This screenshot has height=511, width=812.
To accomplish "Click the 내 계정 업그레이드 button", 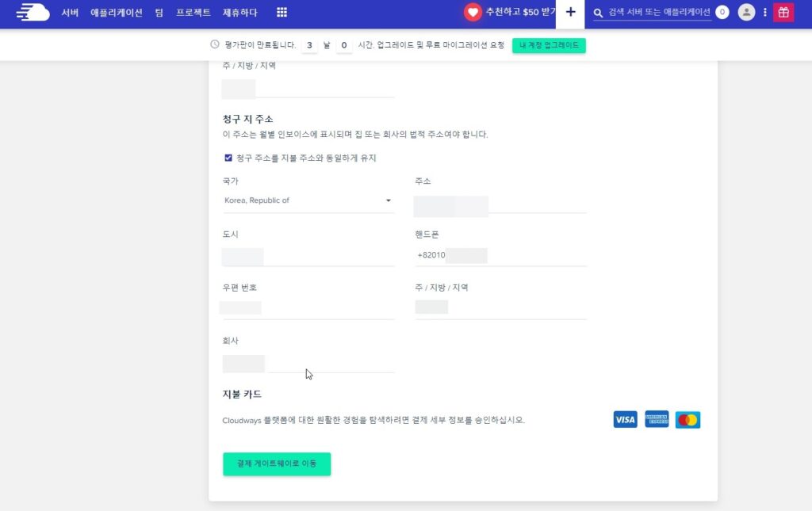I will coord(549,45).
